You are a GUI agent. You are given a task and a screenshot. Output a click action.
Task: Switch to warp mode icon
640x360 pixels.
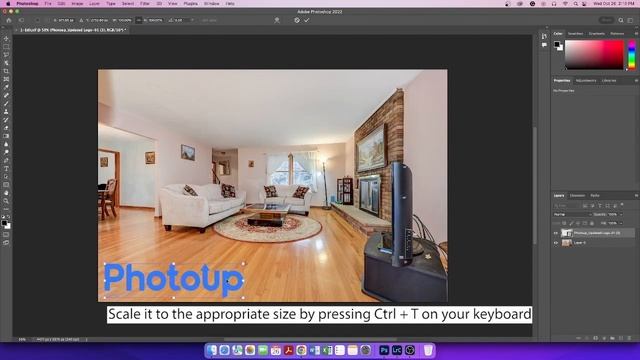tap(277, 20)
